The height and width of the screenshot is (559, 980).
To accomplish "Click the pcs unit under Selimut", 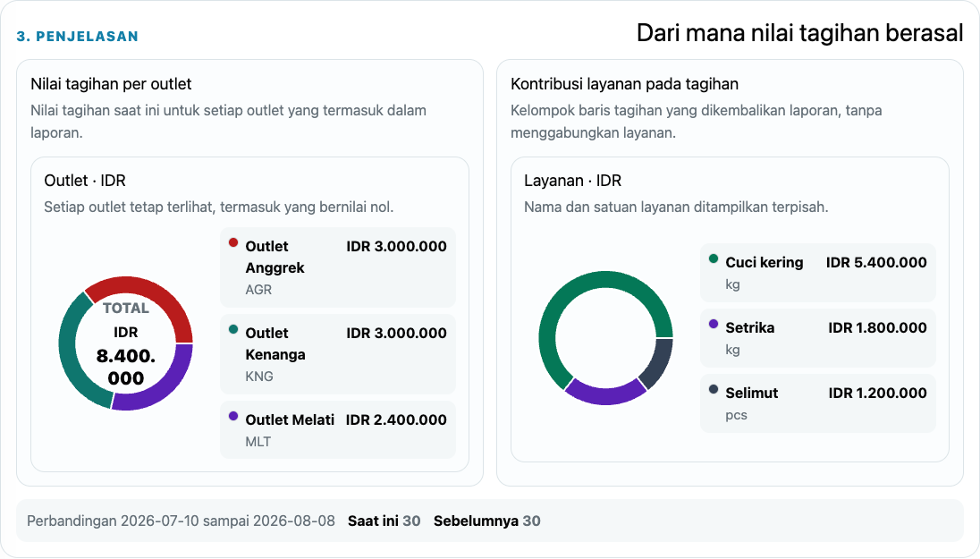I will tap(736, 415).
